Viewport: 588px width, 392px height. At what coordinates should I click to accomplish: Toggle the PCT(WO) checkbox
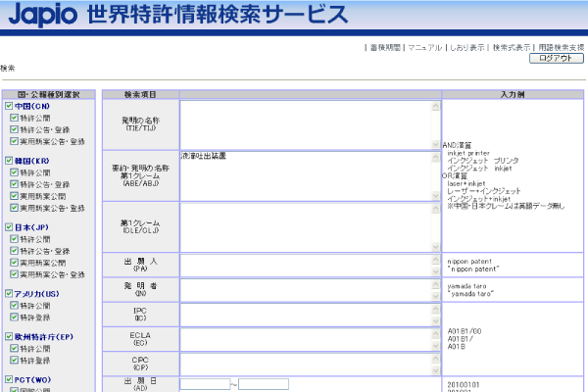tap(8, 376)
